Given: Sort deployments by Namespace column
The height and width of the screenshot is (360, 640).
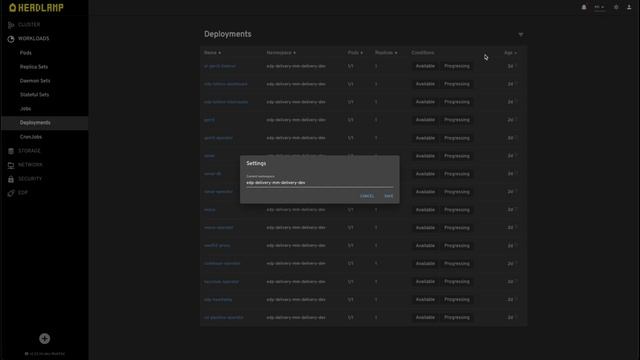Looking at the screenshot, I should click(281, 53).
